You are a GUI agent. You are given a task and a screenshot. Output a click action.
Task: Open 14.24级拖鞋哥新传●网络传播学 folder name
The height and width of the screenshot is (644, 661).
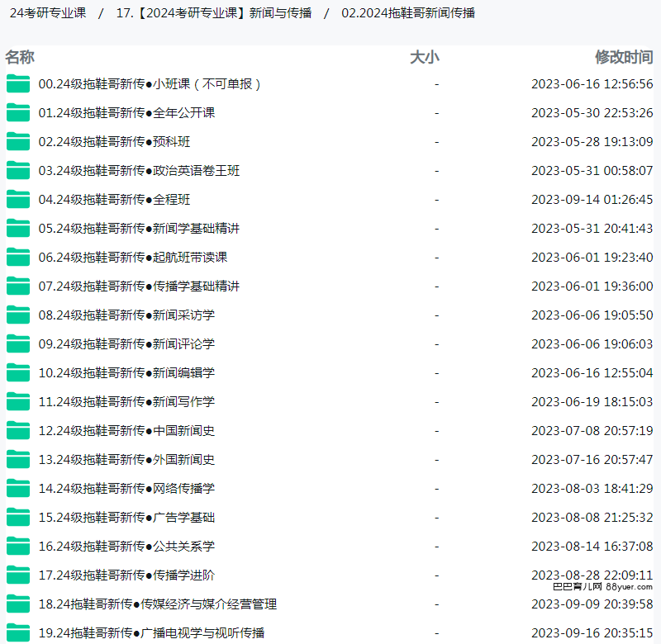[126, 489]
